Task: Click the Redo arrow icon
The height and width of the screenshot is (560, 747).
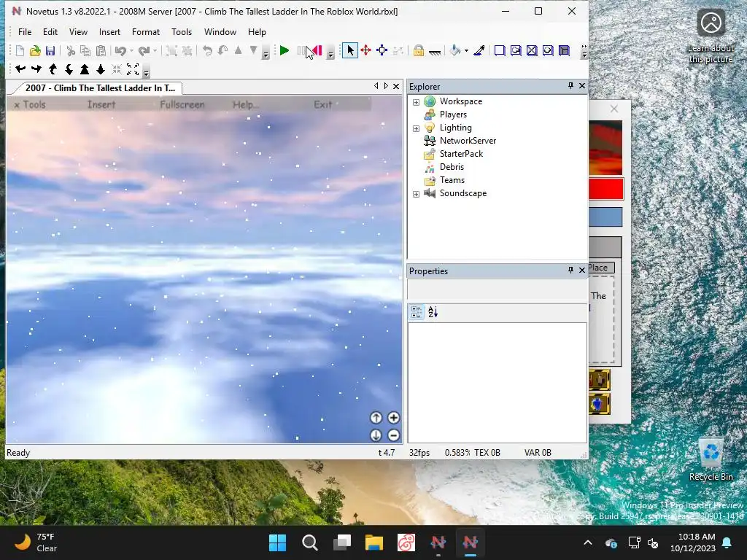Action: 144,50
